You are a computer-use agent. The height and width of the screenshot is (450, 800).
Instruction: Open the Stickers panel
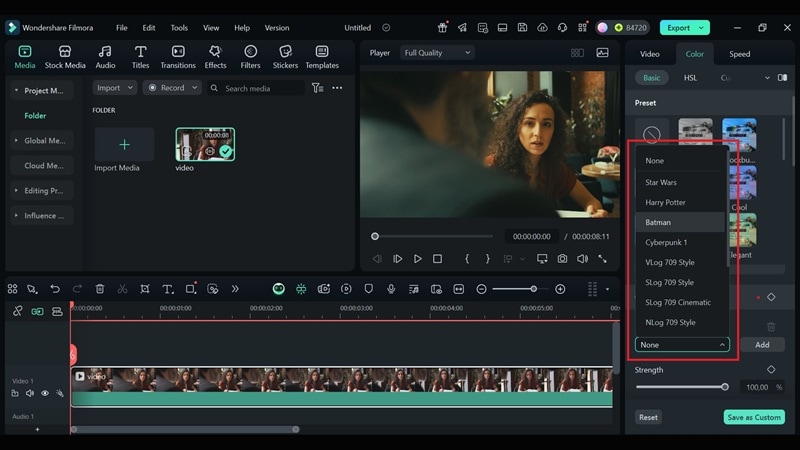coord(285,57)
